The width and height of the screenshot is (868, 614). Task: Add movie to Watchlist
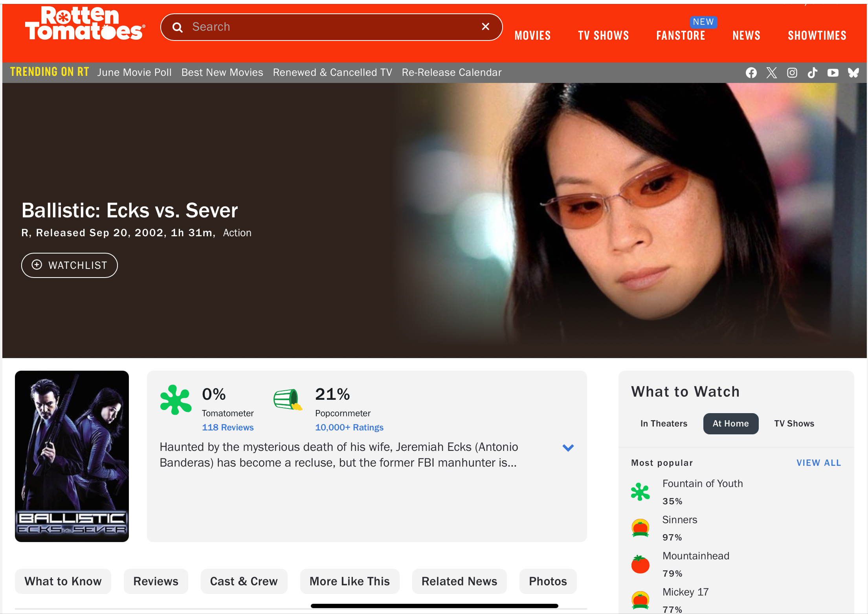[69, 265]
